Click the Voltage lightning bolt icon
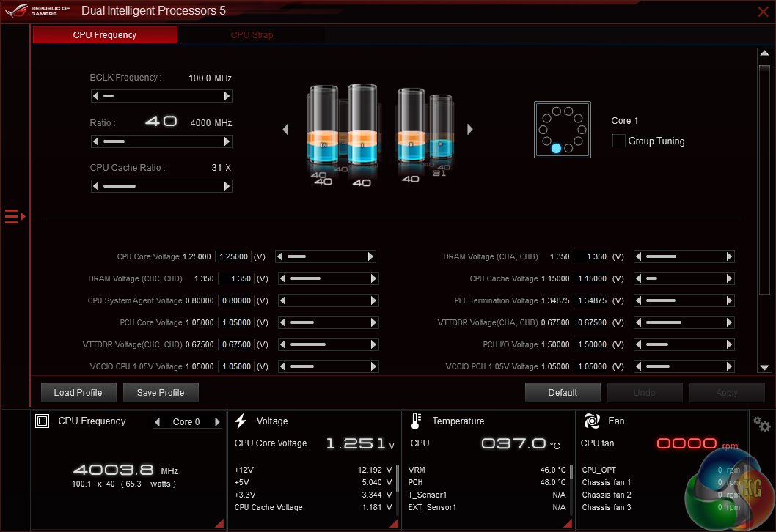 pyautogui.click(x=241, y=421)
